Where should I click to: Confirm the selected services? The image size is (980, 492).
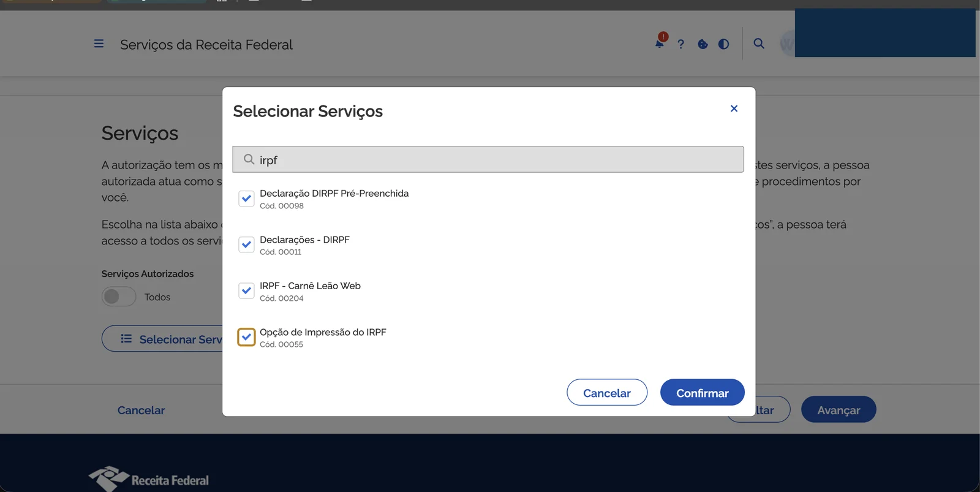coord(703,393)
